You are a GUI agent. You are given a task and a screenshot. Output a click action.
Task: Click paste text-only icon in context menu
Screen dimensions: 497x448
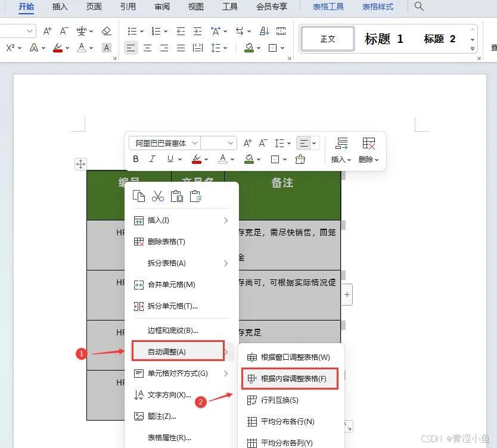pos(195,196)
